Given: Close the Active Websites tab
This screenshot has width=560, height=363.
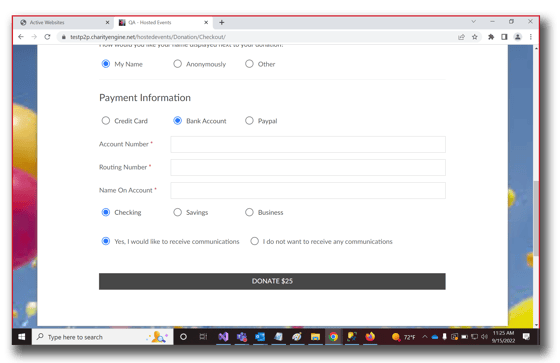Looking at the screenshot, I should (108, 22).
